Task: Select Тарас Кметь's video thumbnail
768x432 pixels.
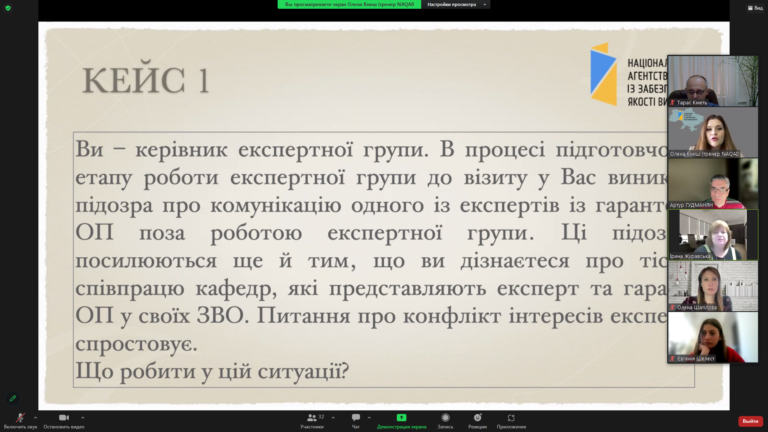Action: click(713, 81)
